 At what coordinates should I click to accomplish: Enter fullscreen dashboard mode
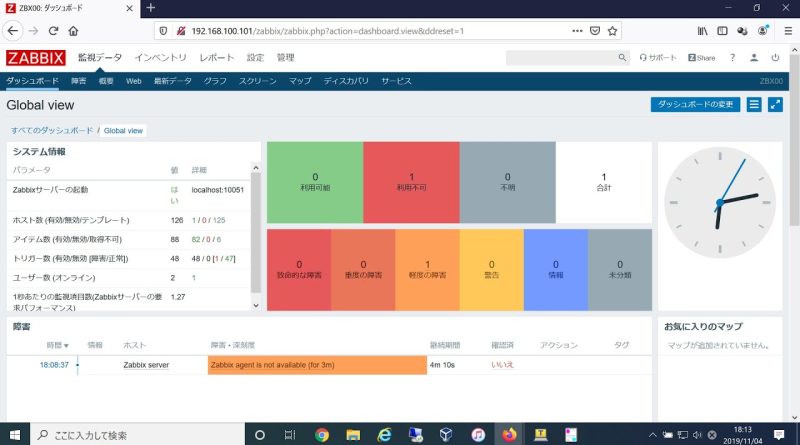775,105
